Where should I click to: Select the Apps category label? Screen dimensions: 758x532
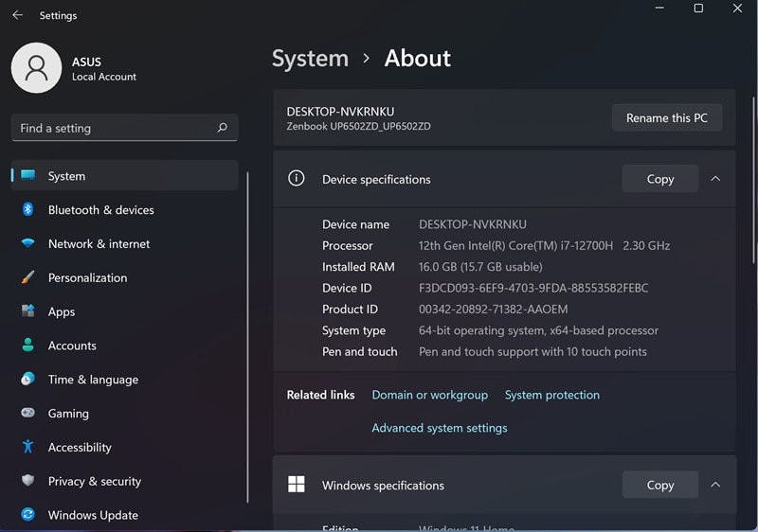pyautogui.click(x=62, y=311)
